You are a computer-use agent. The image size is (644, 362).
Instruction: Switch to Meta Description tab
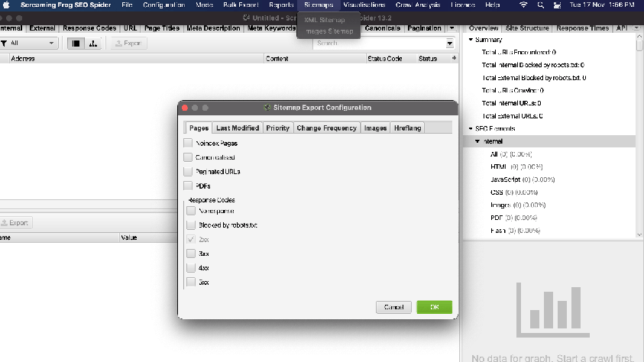[x=214, y=28]
